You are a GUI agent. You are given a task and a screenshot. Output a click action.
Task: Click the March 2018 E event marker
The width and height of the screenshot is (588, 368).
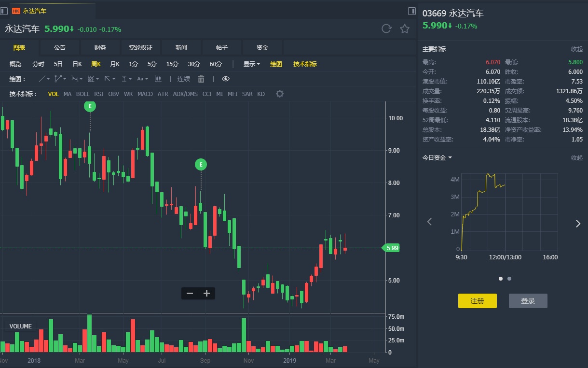(90, 106)
